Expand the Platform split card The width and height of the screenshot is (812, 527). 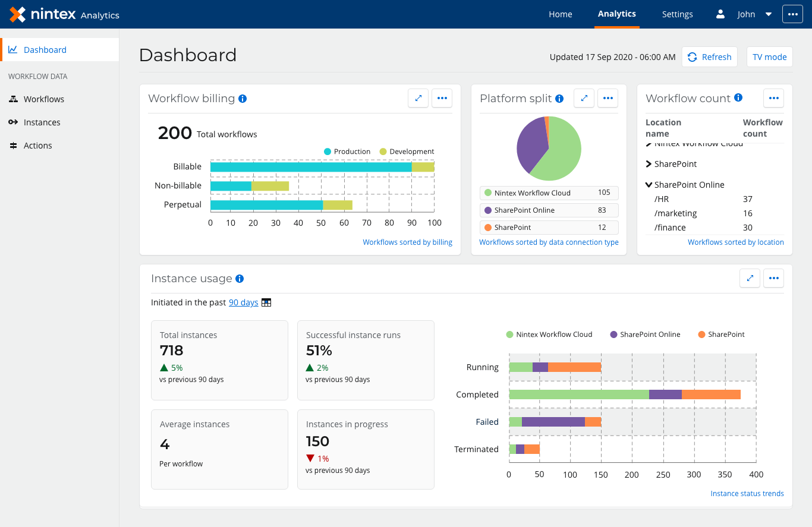pyautogui.click(x=584, y=98)
